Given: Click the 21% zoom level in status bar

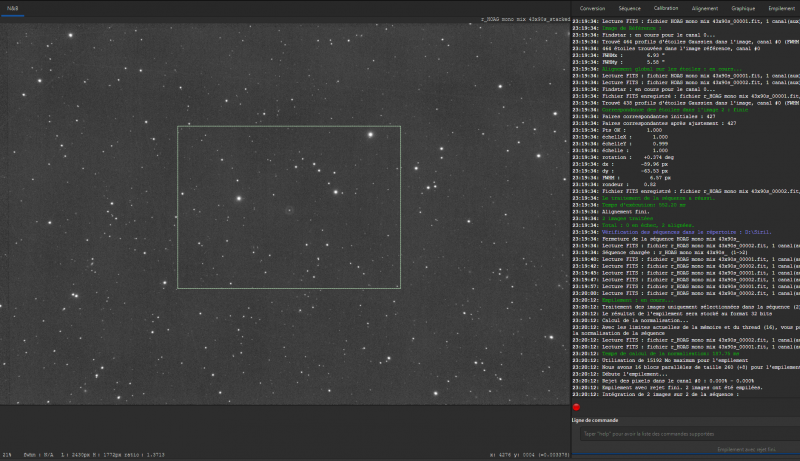Looking at the screenshot, I should (x=7, y=455).
